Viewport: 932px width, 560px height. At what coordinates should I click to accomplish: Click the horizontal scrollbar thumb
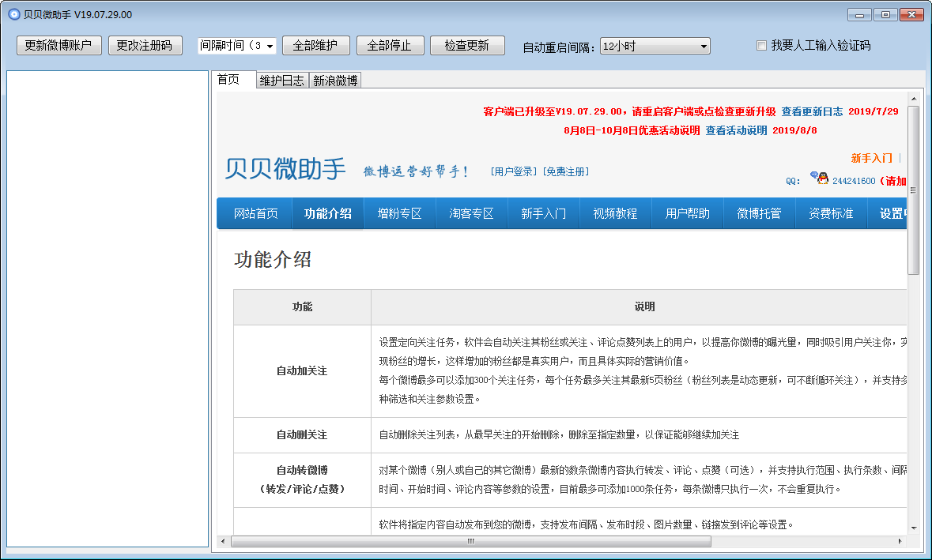coord(471,541)
